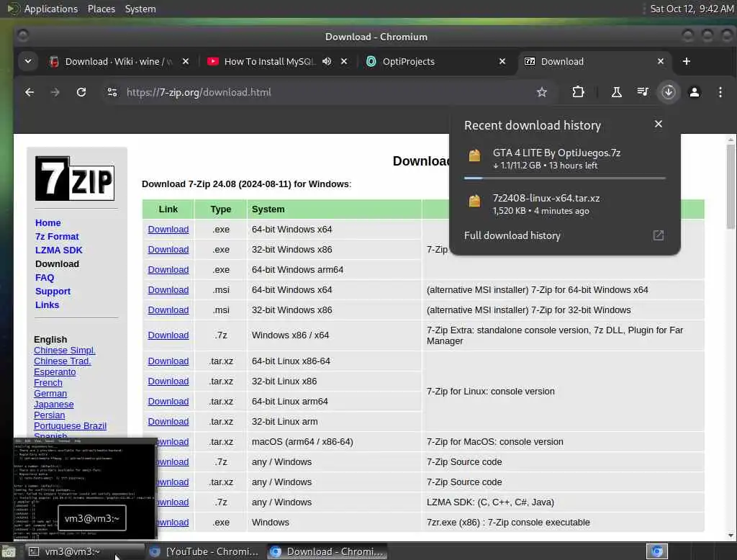The height and width of the screenshot is (560, 737).
Task: Go back to the previous page
Action: click(29, 92)
